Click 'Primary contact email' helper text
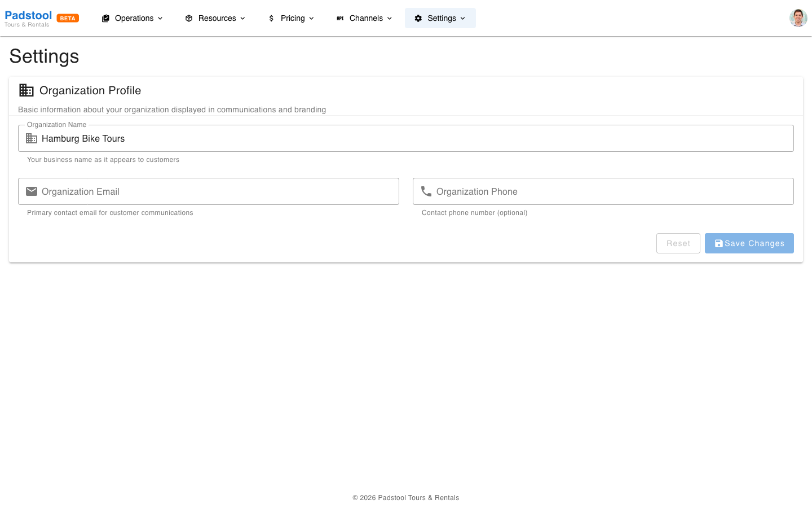 (x=110, y=213)
